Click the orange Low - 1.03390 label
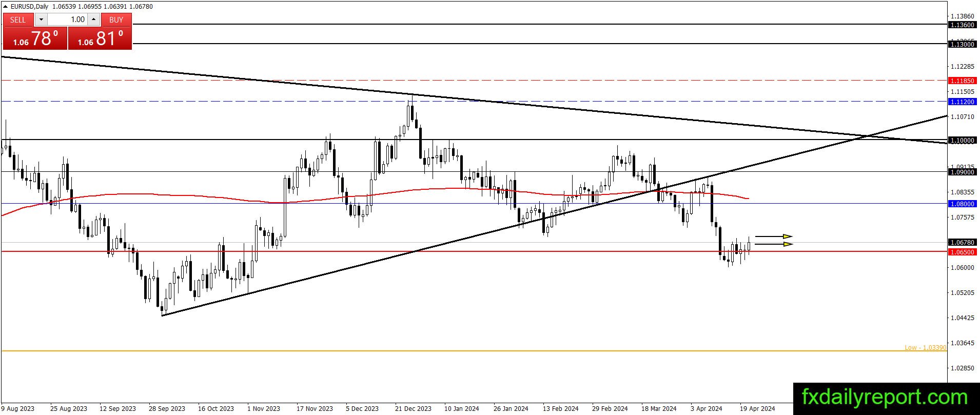This screenshot has width=980, height=415. tap(925, 348)
